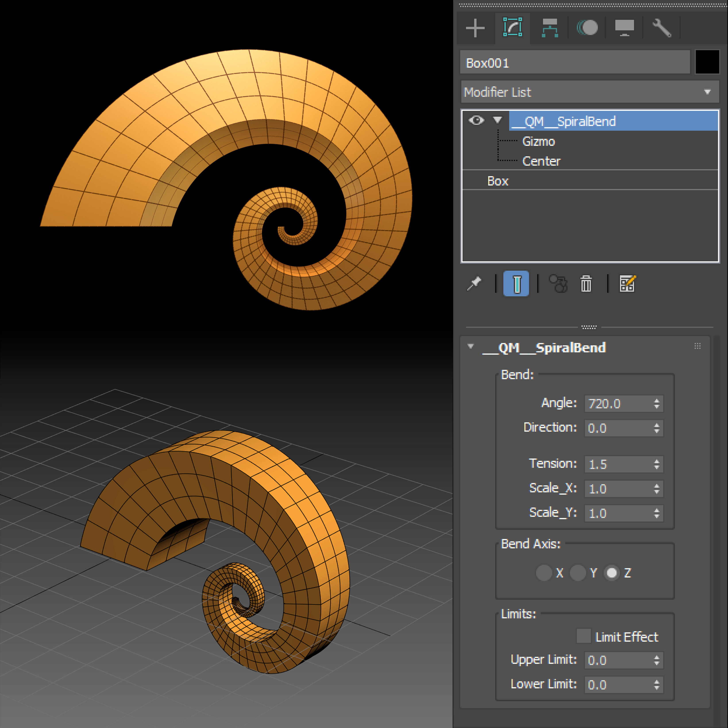The image size is (728, 728).
Task: Click the Scale_X value field
Action: [618, 489]
